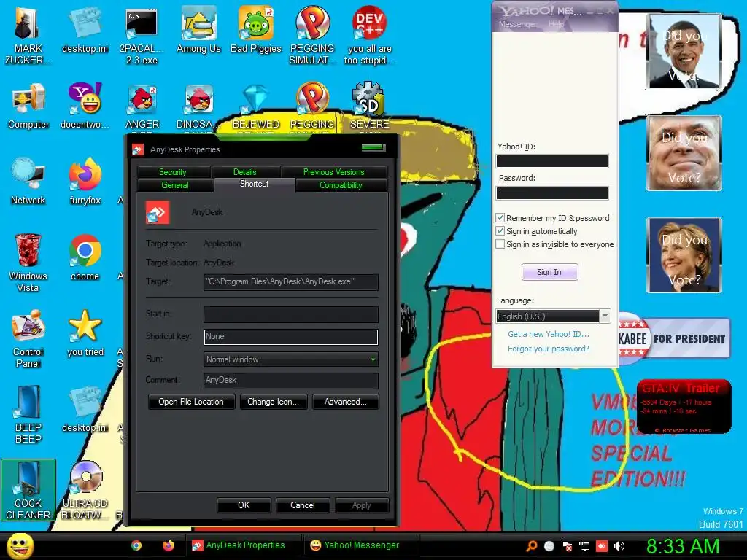
Task: Click the Open File Location button
Action: click(x=191, y=402)
